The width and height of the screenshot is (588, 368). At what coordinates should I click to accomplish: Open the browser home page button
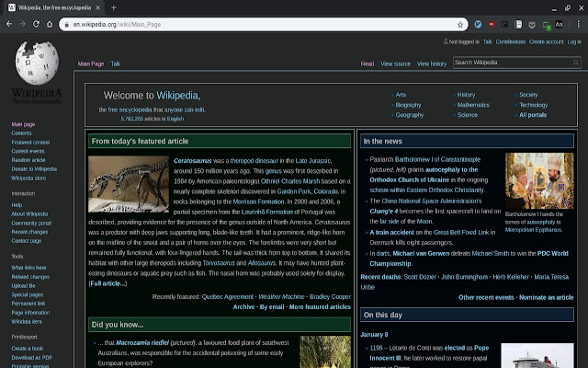(50, 24)
